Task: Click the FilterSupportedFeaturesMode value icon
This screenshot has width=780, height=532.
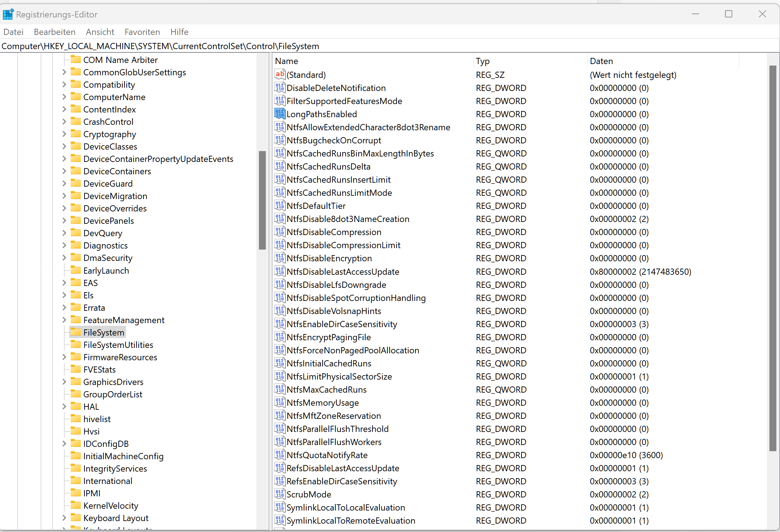Action: pyautogui.click(x=280, y=101)
